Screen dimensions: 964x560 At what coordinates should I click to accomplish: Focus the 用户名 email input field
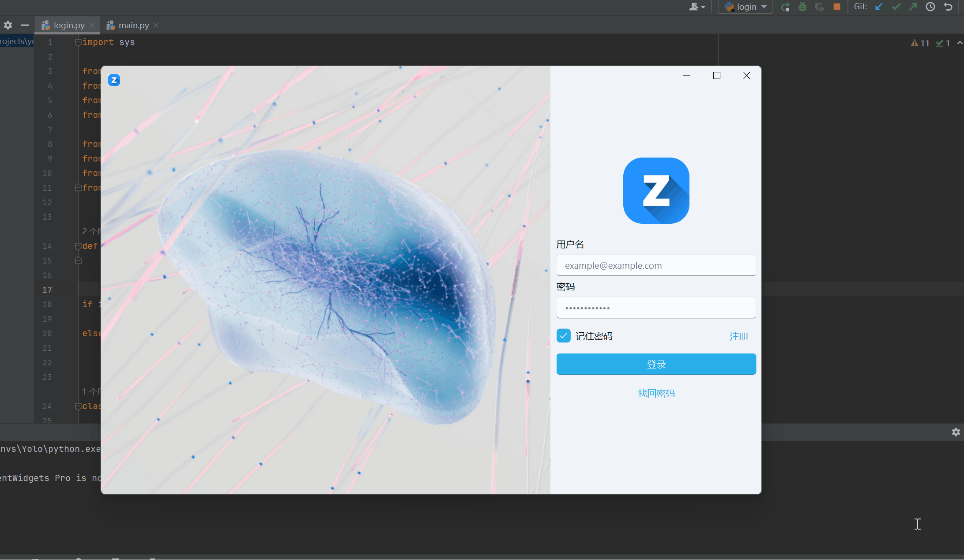(656, 265)
